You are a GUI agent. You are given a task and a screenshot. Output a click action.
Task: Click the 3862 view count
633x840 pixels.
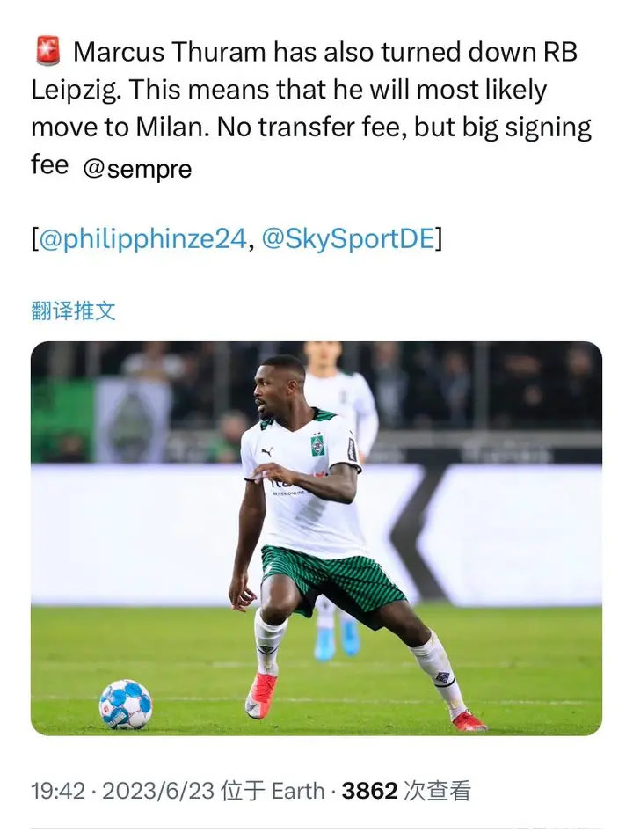tap(369, 791)
